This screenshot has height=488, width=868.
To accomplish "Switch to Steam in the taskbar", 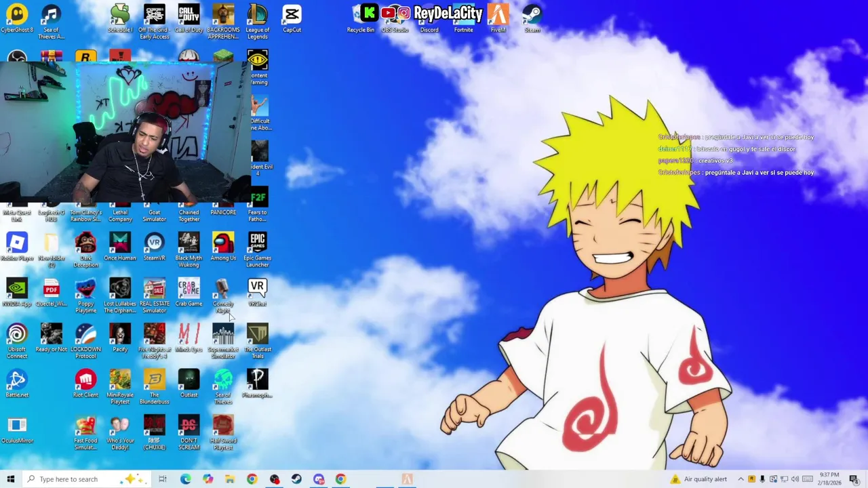I will [296, 479].
